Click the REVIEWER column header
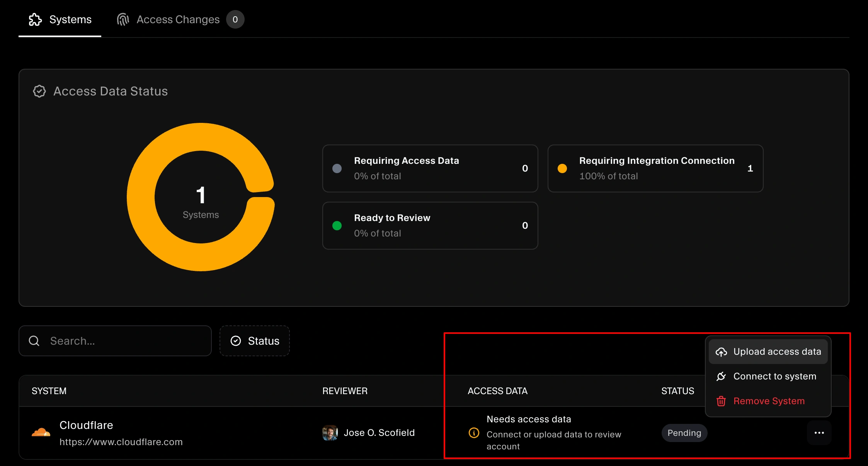The height and width of the screenshot is (466, 868). coord(345,391)
